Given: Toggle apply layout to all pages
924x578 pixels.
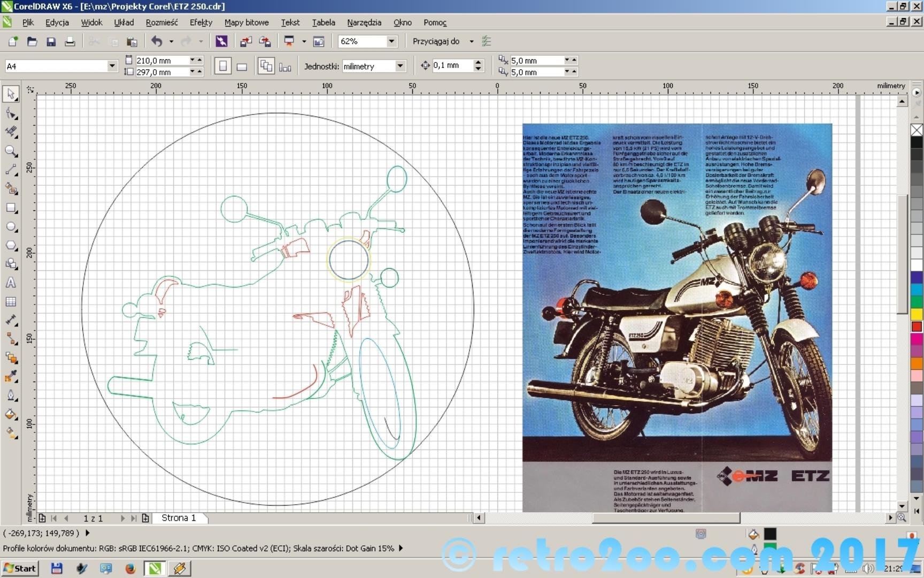Looking at the screenshot, I should pyautogui.click(x=266, y=66).
